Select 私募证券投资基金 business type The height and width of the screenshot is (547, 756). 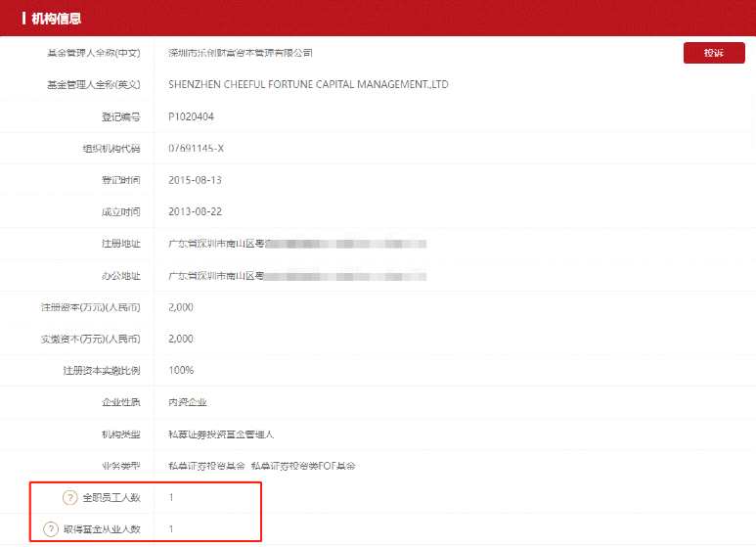(206, 466)
